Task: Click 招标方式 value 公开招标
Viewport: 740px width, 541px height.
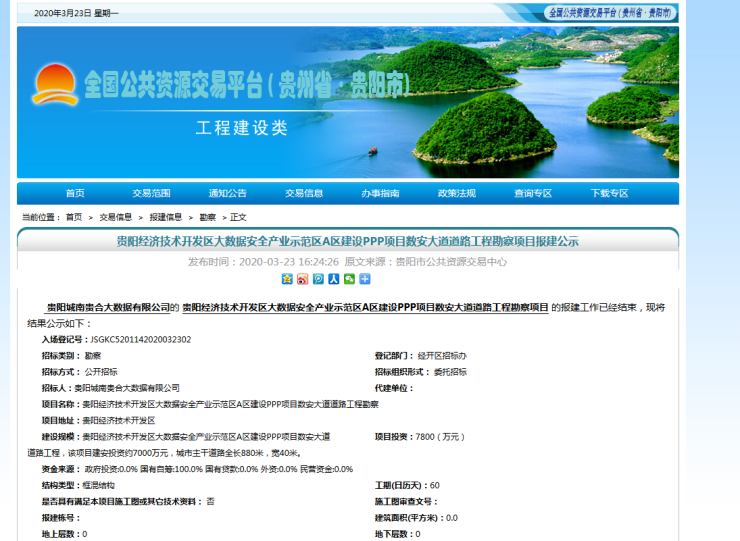Action: coord(101,372)
